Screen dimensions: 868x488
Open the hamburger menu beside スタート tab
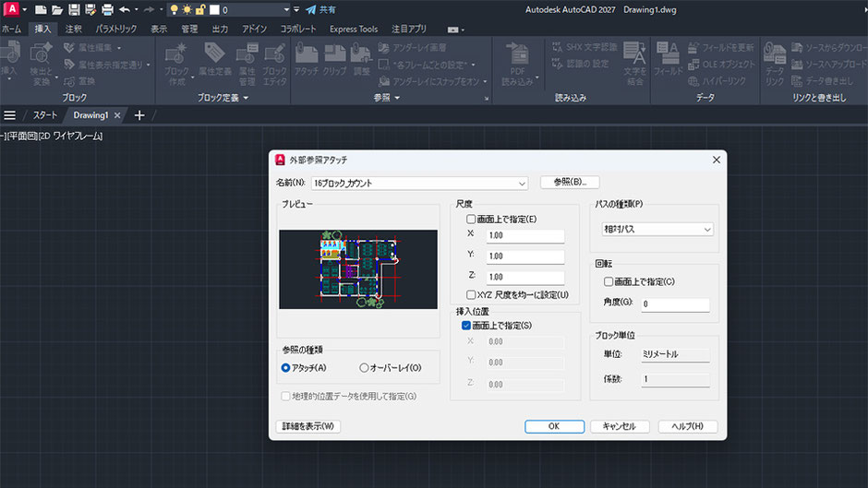[10, 115]
